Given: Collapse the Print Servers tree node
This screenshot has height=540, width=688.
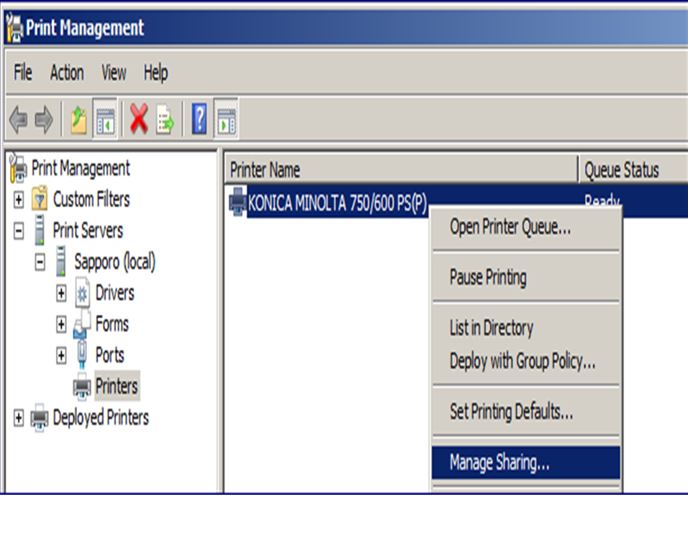Looking at the screenshot, I should [x=18, y=231].
